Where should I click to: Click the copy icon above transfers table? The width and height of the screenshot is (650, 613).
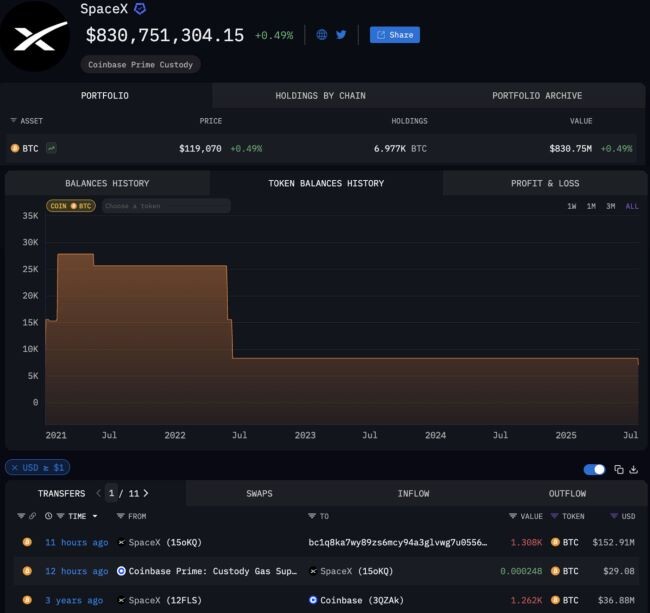pos(619,469)
